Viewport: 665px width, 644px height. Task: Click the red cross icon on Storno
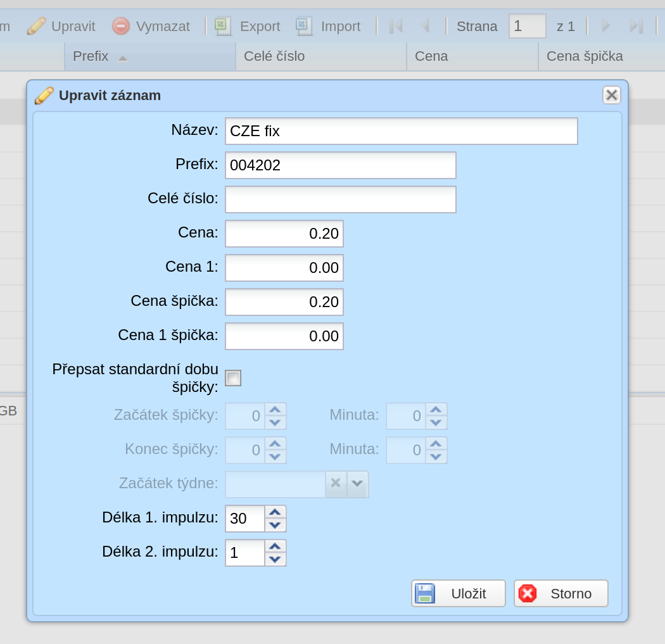(x=528, y=593)
